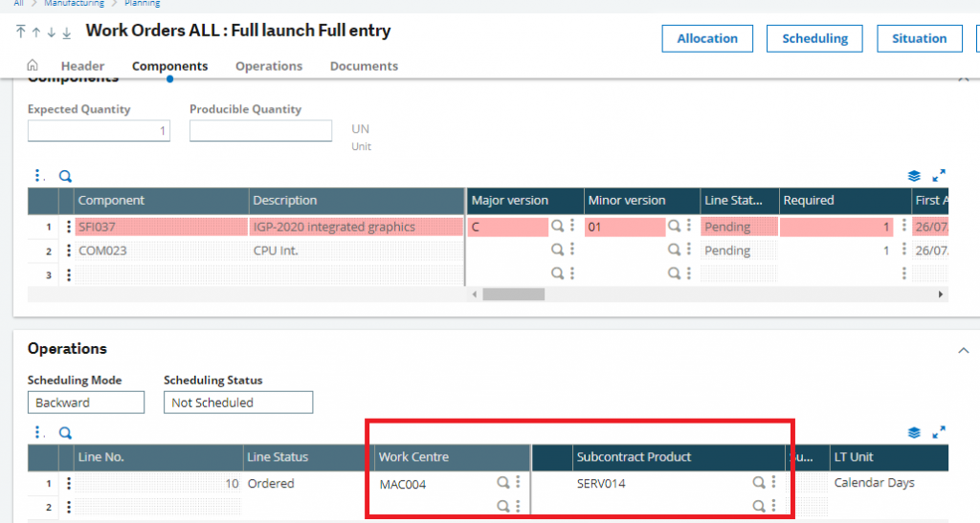Open Scheduling Status Not Scheduled field

point(238,403)
